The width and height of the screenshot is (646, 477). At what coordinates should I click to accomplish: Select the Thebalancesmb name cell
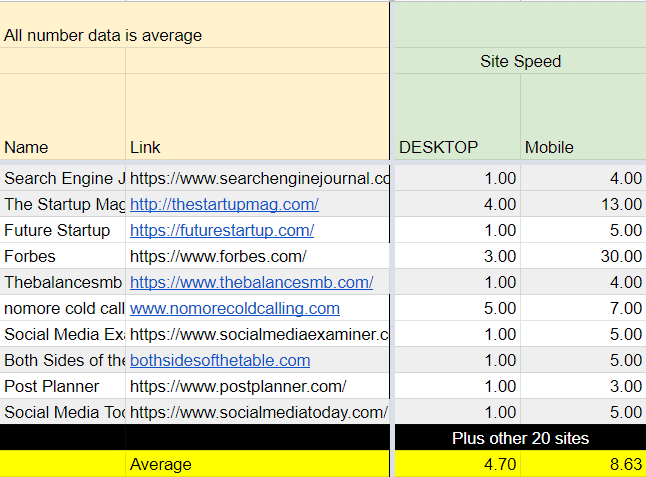coord(63,282)
